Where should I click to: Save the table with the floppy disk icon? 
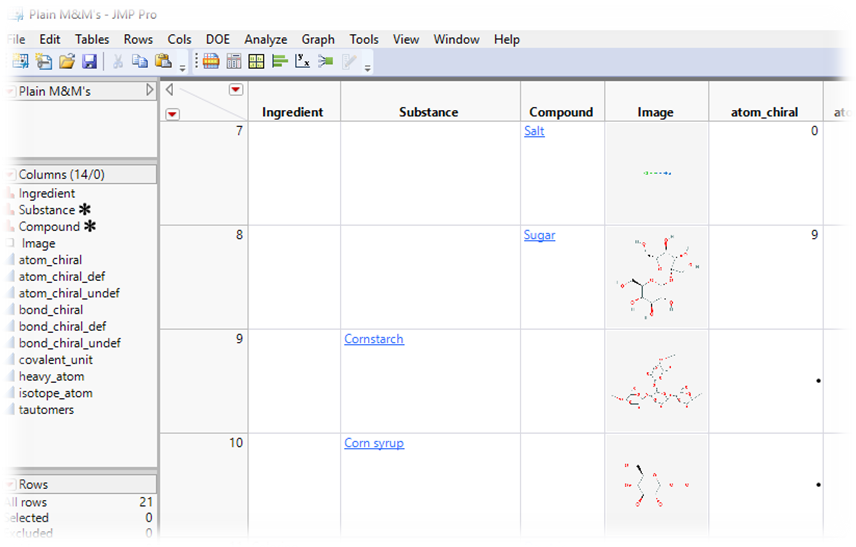[x=90, y=61]
